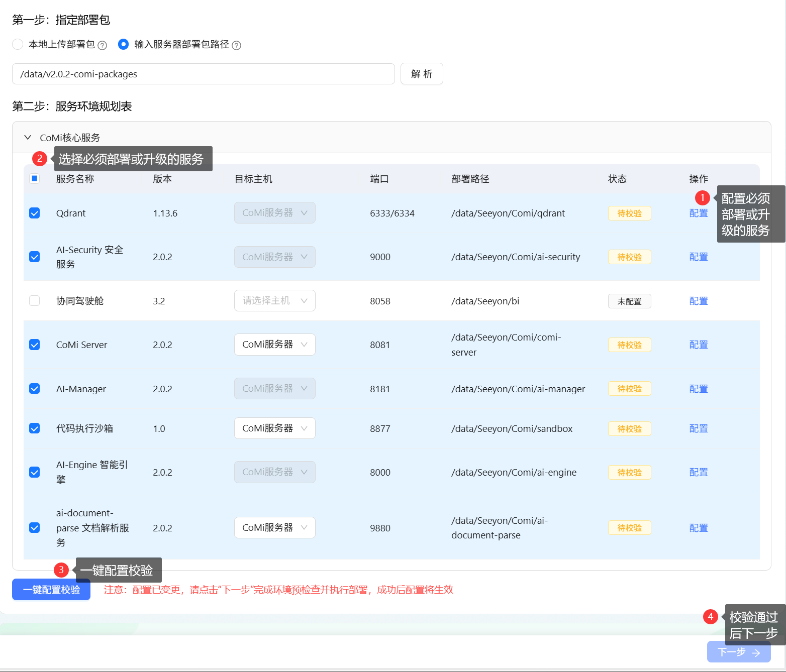Click the deployment package path input field
The image size is (786, 672).
[203, 74]
